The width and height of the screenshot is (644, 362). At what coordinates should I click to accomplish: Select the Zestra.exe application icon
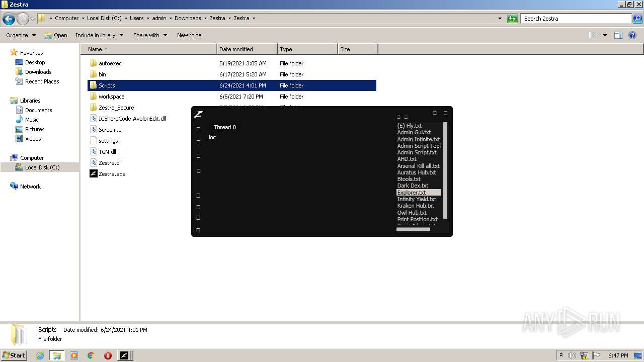pyautogui.click(x=93, y=174)
